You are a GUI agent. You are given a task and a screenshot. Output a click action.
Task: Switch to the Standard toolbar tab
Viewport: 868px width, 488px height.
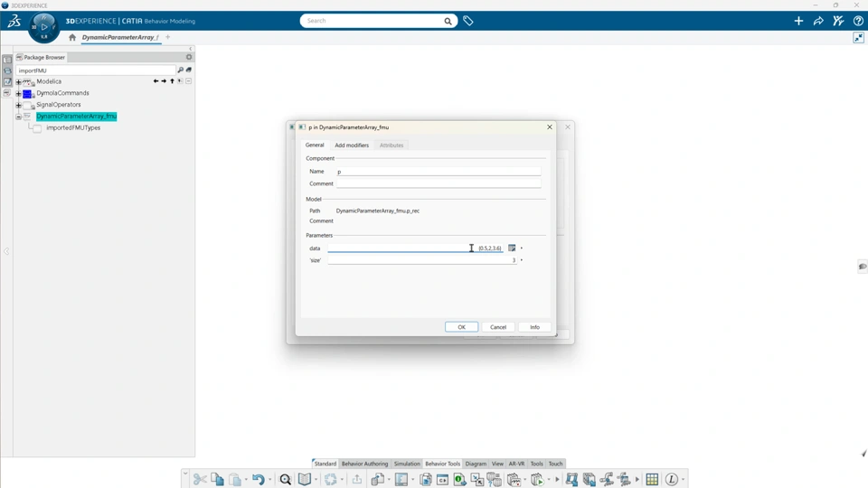325,464
